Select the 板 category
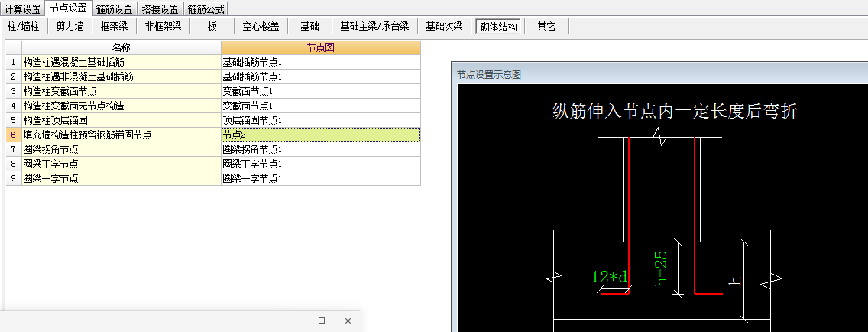 pos(212,26)
